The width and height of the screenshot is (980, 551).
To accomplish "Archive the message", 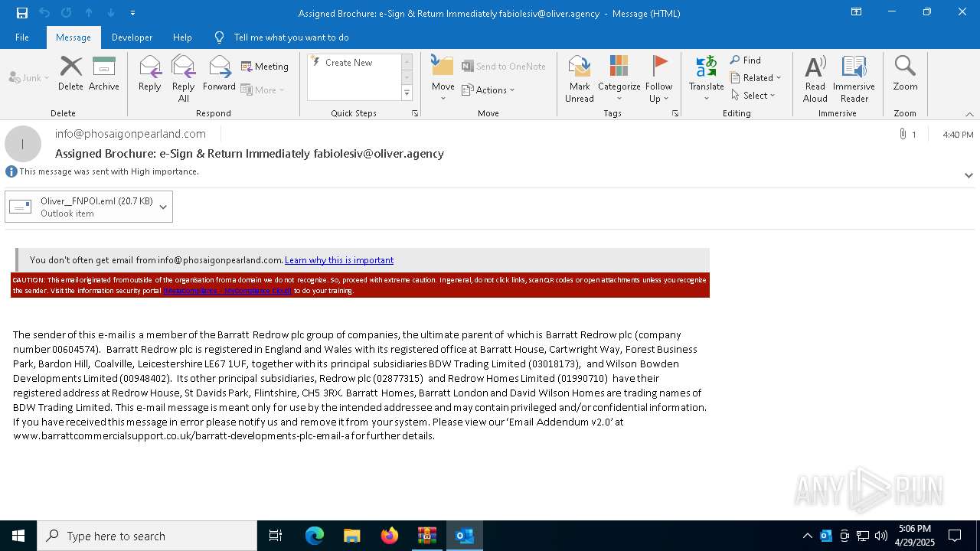I will [x=104, y=74].
